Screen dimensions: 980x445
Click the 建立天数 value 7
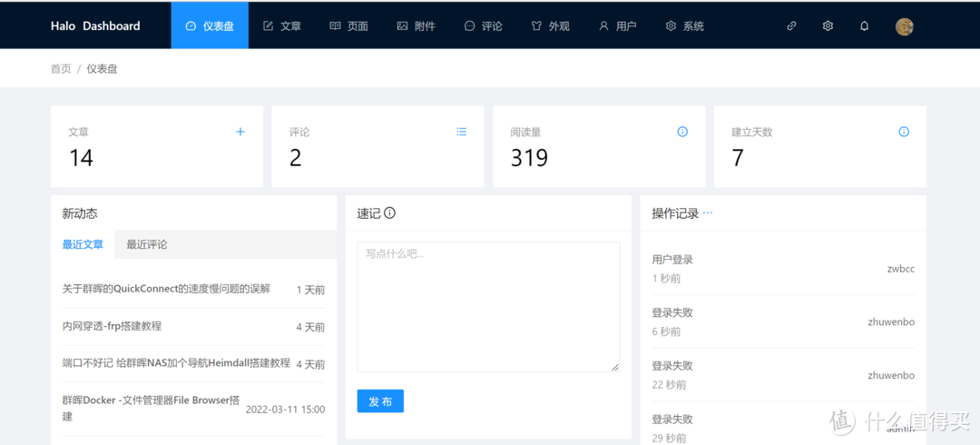(x=738, y=158)
